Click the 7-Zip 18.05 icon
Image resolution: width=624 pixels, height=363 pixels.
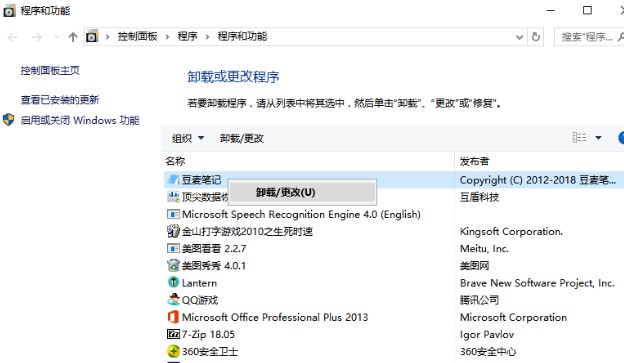coord(173,334)
